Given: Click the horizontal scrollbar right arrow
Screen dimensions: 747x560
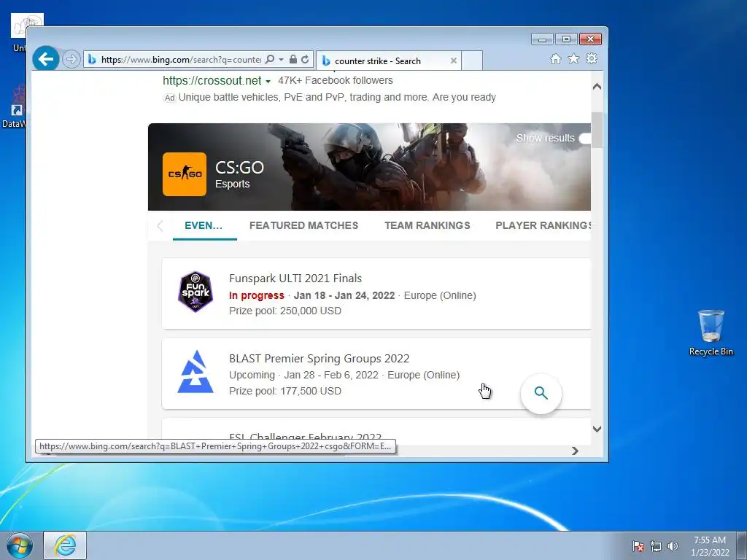Looking at the screenshot, I should point(575,451).
